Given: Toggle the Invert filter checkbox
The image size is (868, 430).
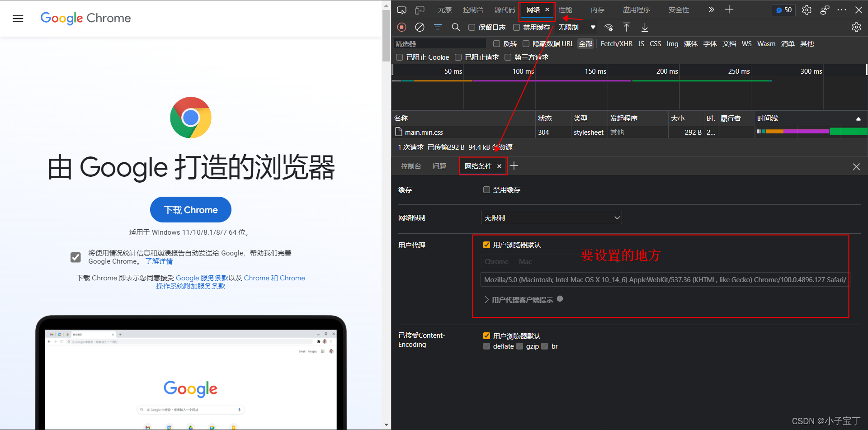Looking at the screenshot, I should [496, 44].
